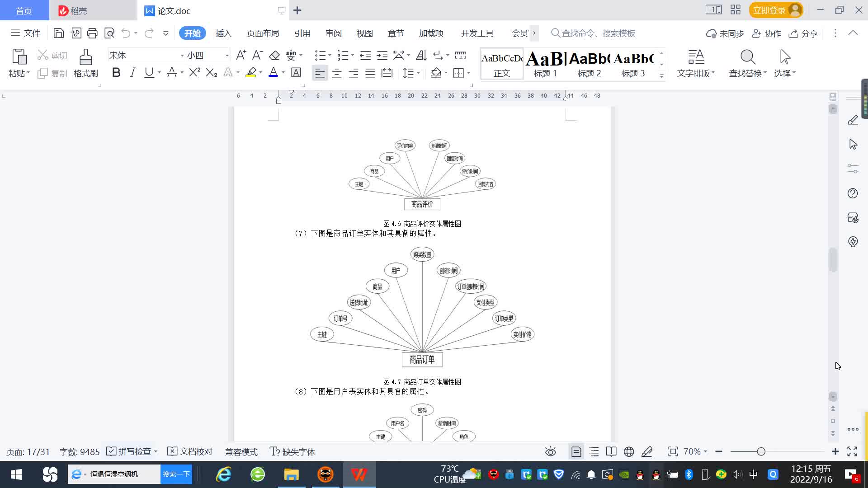Open the WPS app grid icon
This screenshot has height=488, width=868.
[x=736, y=10]
